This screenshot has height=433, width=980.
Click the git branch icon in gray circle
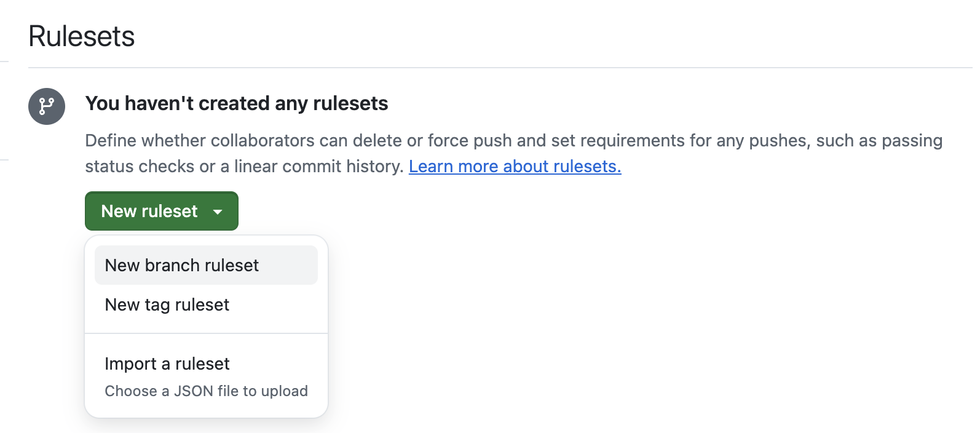[x=47, y=106]
